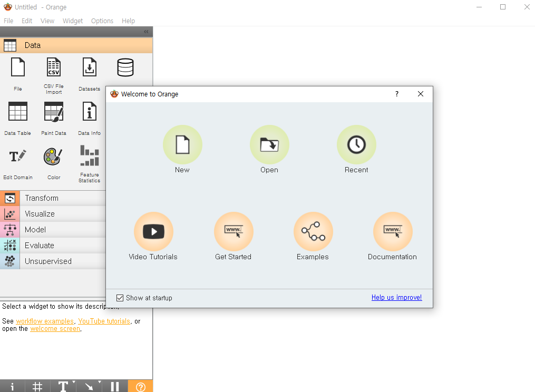Select the File widget icon
This screenshot has width=535, height=392.
(x=18, y=67)
